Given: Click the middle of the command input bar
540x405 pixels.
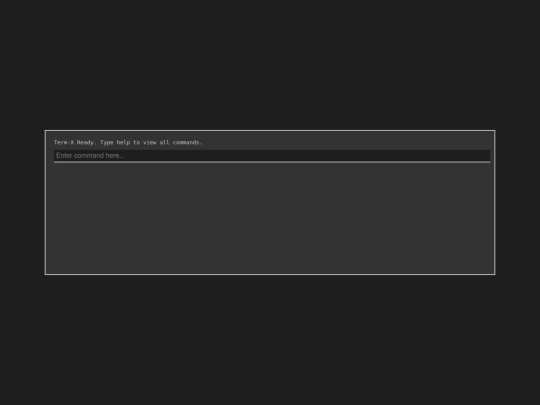Looking at the screenshot, I should (272, 156).
